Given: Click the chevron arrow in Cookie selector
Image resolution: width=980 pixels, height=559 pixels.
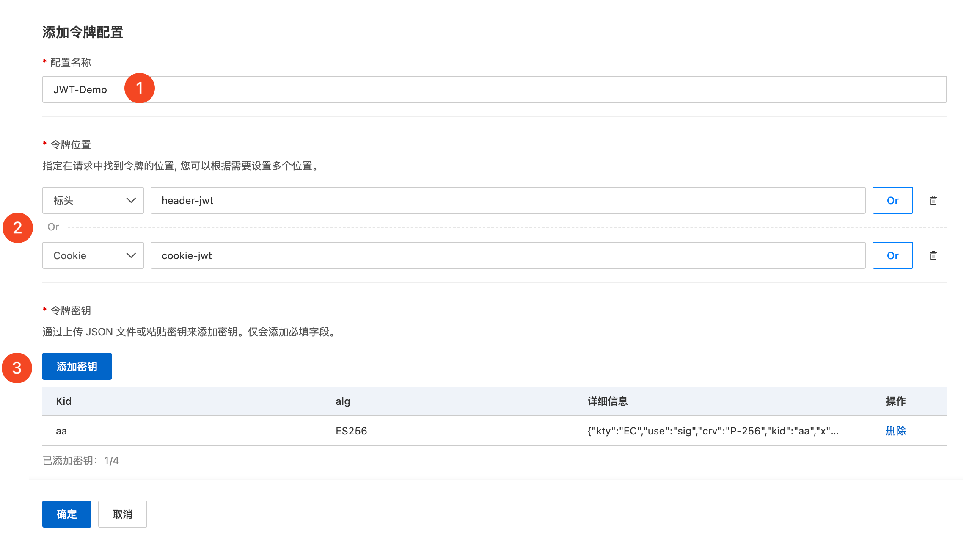Looking at the screenshot, I should [131, 255].
